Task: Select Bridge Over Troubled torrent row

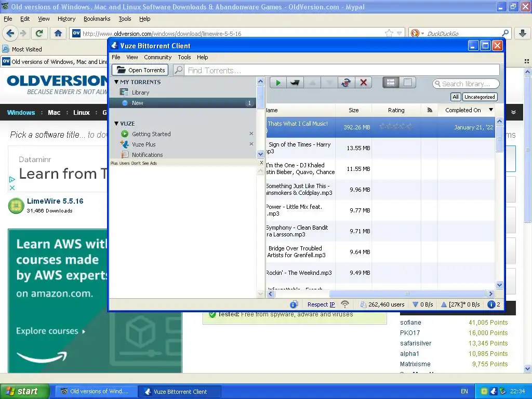Action: (380, 252)
